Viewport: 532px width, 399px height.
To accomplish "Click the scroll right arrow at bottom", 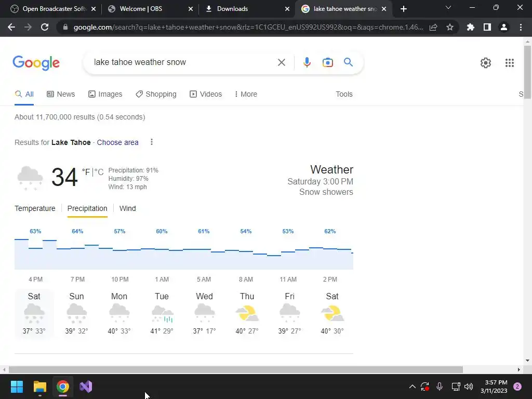I will [x=519, y=369].
